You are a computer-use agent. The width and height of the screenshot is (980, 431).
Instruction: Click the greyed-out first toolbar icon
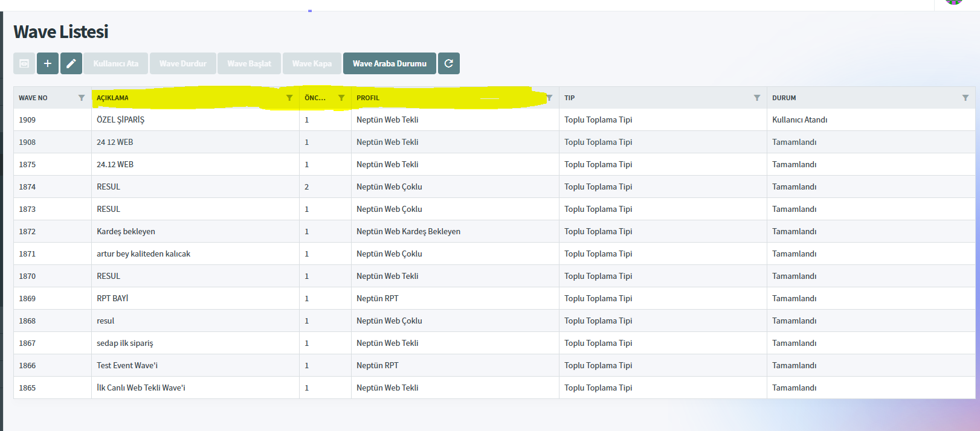24,63
